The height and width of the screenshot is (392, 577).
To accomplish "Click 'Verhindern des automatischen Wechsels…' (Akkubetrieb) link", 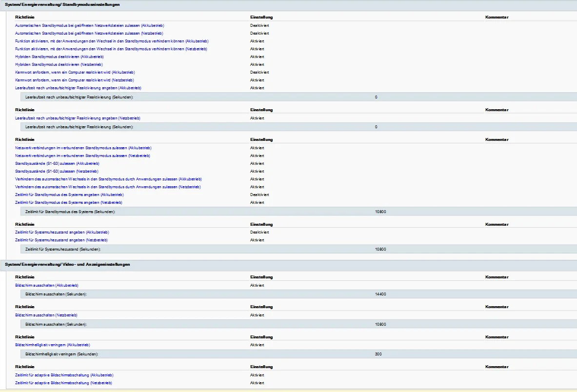I will 109,179.
